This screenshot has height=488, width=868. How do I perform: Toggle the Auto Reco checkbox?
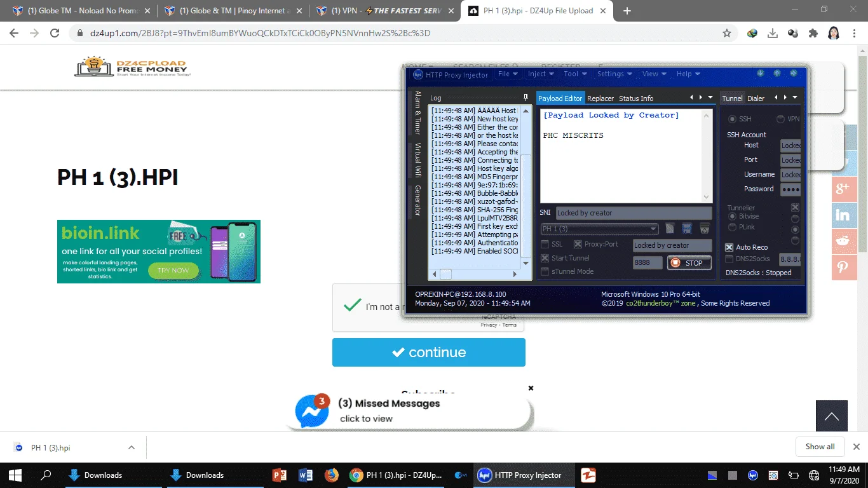(729, 247)
